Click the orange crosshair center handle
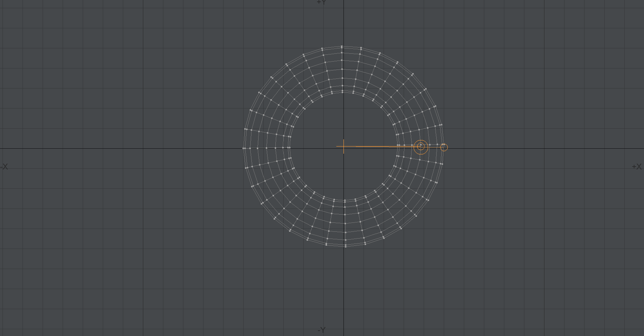 343,146
